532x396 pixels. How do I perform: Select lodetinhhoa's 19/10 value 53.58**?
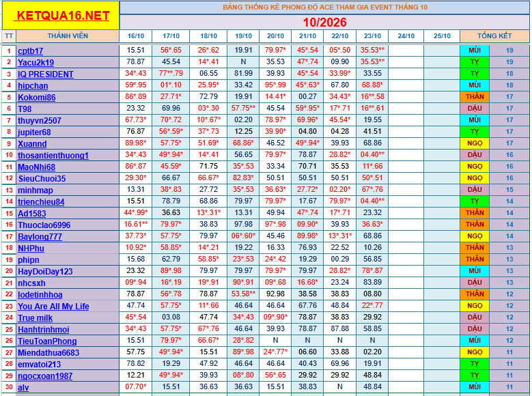coord(243,294)
